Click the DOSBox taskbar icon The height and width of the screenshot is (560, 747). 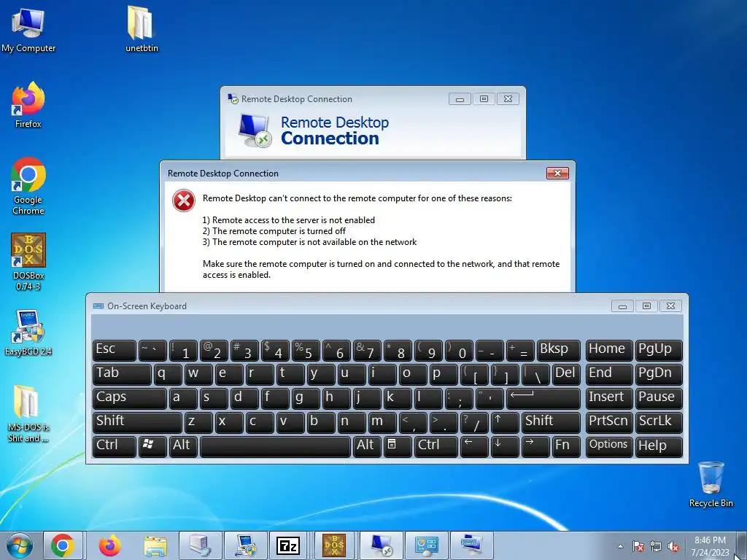334,545
